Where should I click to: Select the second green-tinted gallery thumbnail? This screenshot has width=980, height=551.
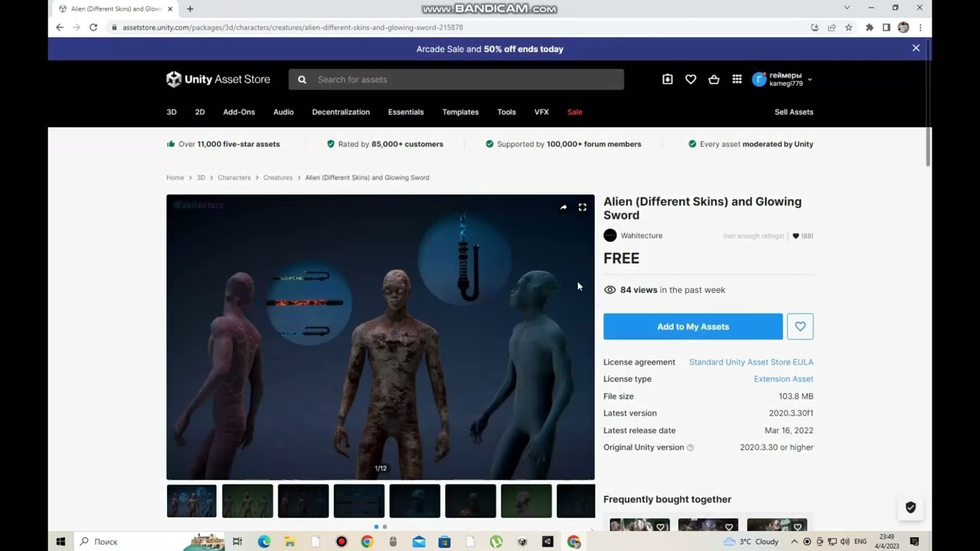[247, 501]
